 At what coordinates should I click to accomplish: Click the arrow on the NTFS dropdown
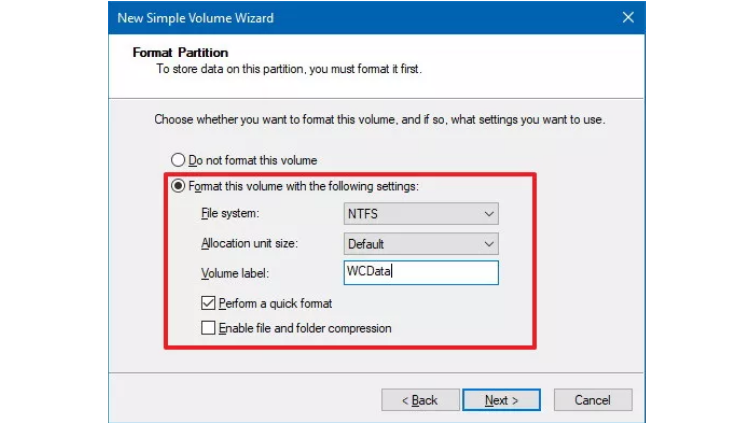488,213
